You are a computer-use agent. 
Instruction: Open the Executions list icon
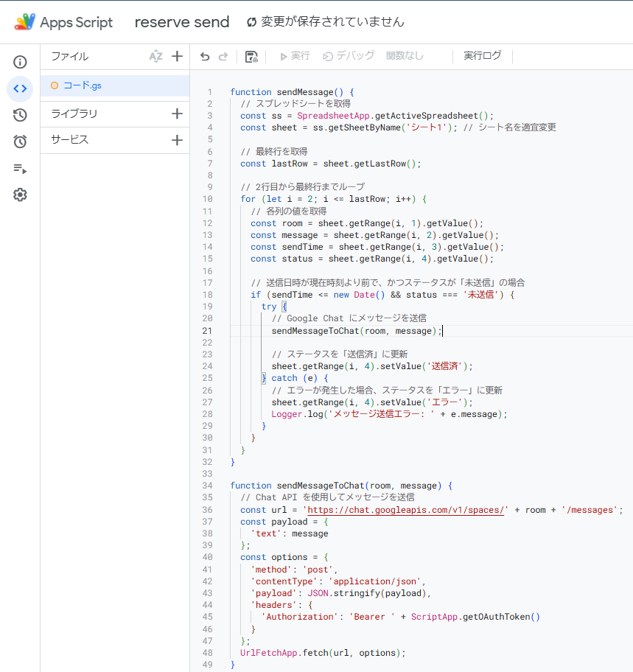coord(20,169)
